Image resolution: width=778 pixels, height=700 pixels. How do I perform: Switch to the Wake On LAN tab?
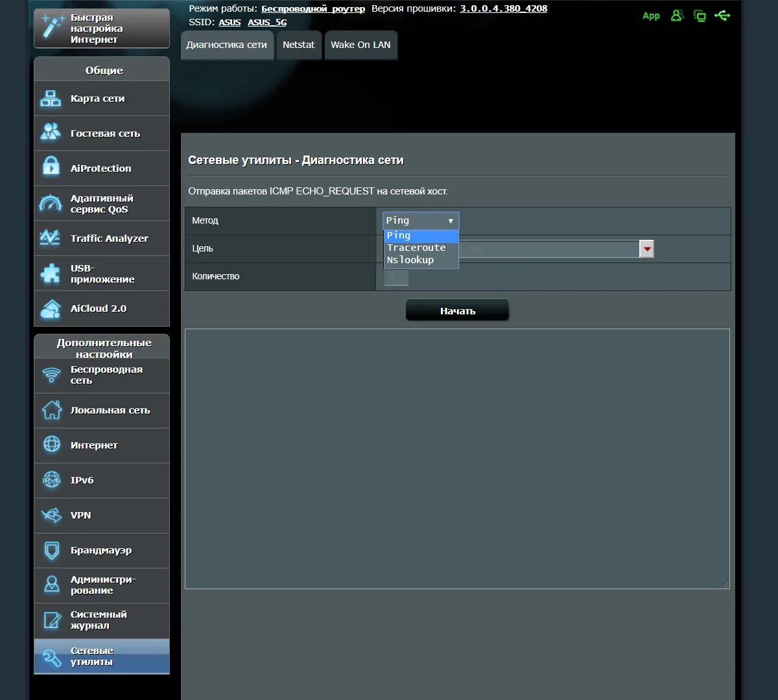360,45
